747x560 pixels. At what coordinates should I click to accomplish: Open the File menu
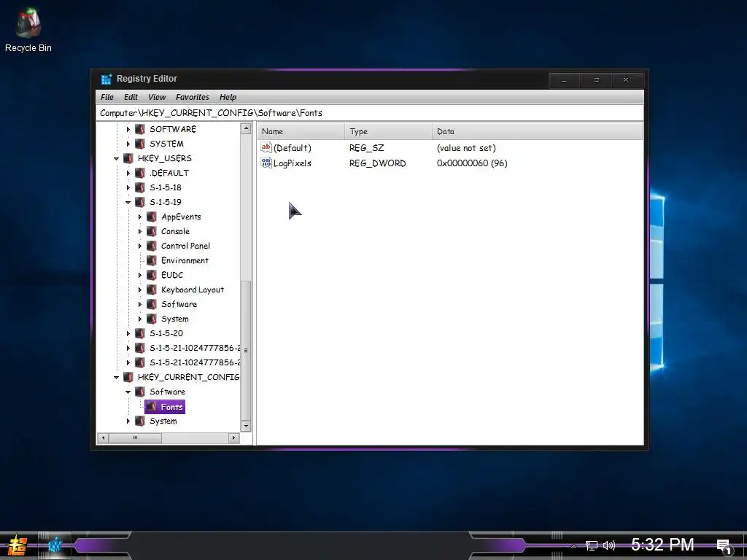pyautogui.click(x=107, y=97)
